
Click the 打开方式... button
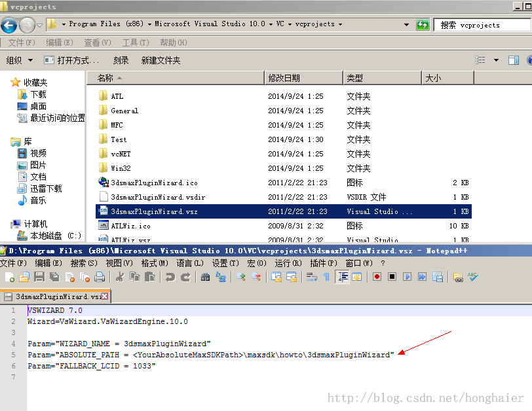(71, 60)
